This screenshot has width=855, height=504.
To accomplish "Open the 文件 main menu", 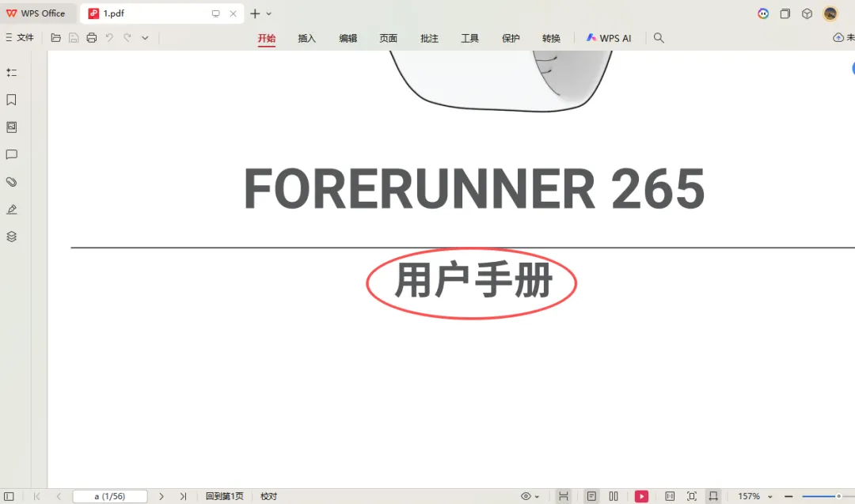I will [20, 38].
